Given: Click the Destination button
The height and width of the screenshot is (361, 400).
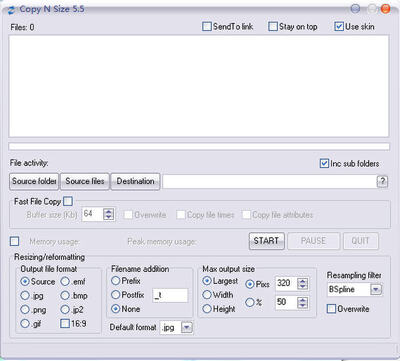Looking at the screenshot, I should click(x=135, y=182).
